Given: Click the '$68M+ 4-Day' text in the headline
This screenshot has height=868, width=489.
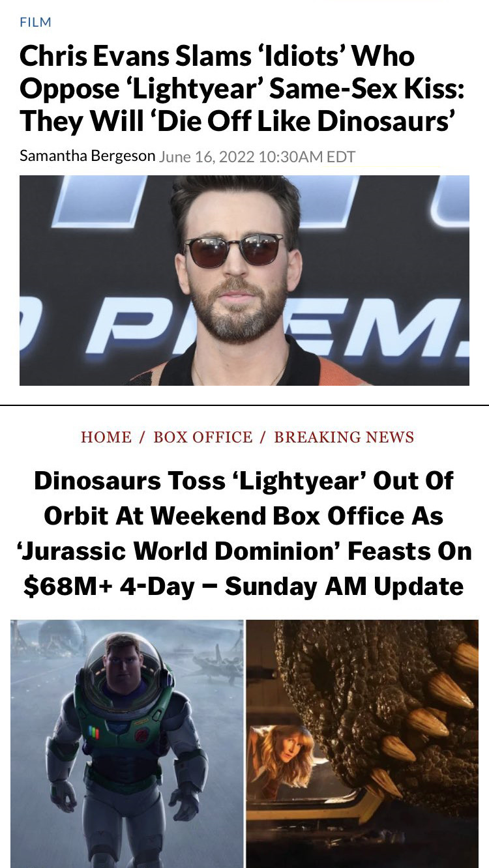Looking at the screenshot, I should [x=109, y=586].
